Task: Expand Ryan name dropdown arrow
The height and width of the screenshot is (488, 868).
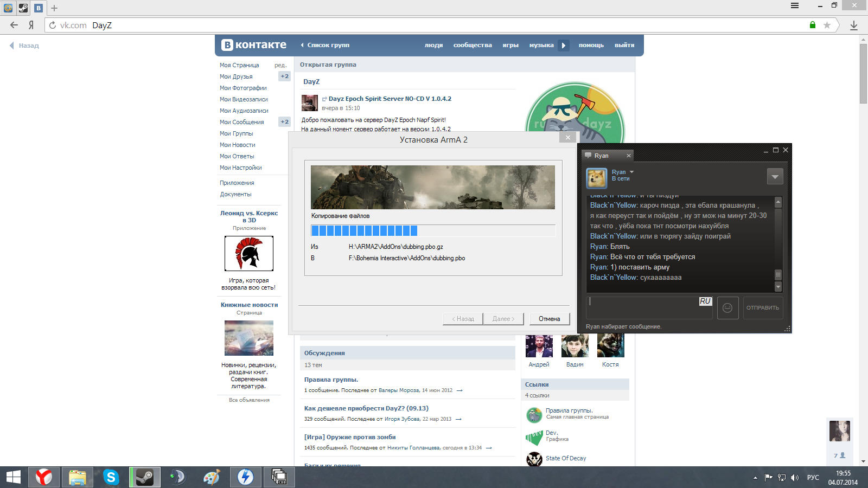Action: (631, 172)
